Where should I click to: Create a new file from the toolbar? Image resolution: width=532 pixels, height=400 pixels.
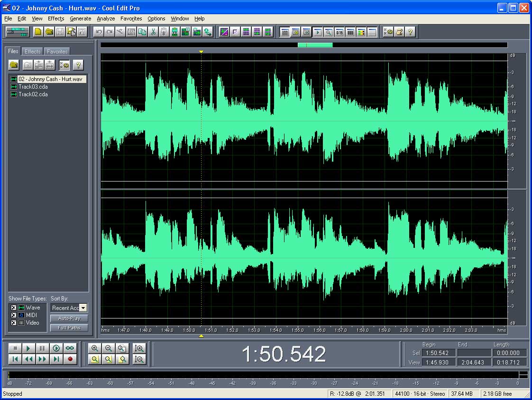point(38,32)
